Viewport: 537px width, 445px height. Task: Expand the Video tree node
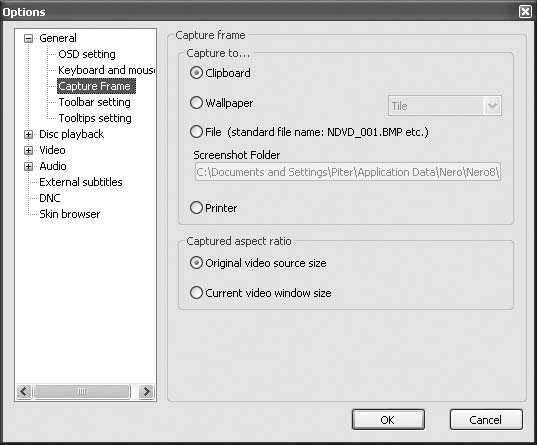(x=28, y=150)
